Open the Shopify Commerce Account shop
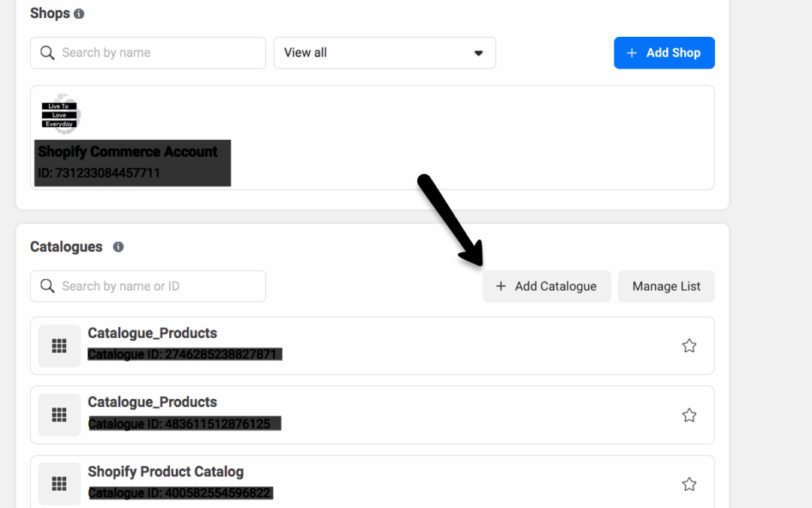 (128, 152)
